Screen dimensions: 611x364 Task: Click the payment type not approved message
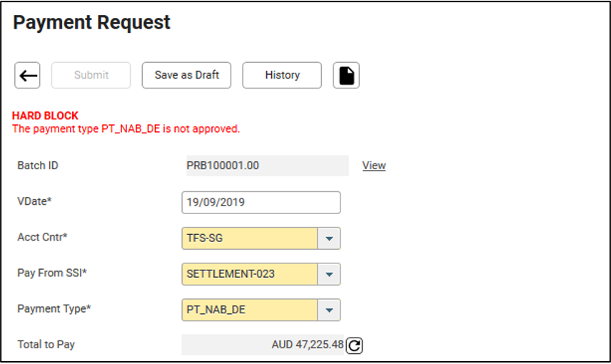pyautogui.click(x=126, y=129)
